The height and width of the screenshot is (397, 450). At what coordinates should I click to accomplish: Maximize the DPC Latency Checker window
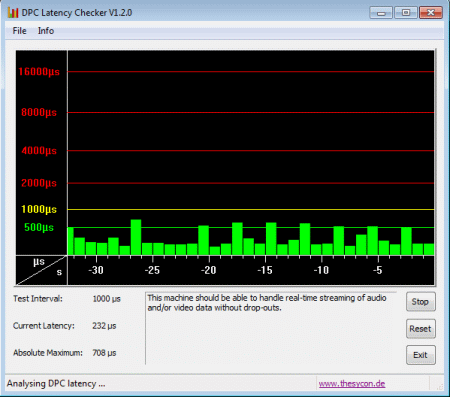[x=406, y=13]
